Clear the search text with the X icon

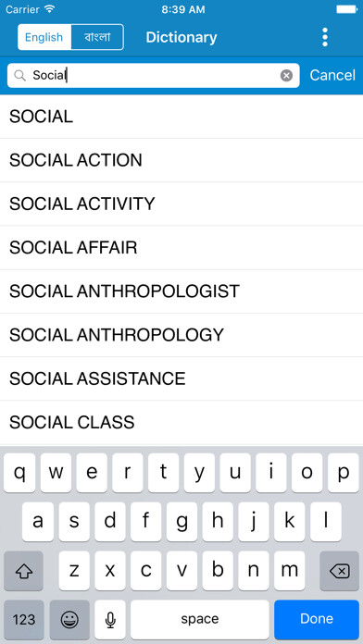(x=286, y=76)
